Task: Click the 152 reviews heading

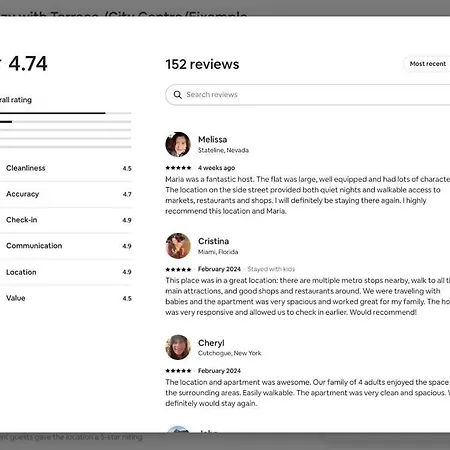Action: point(202,64)
